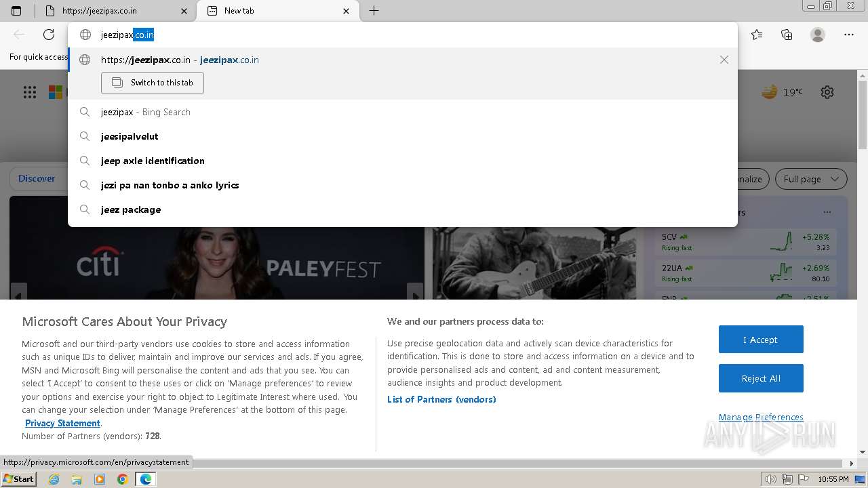
Task: Go to the previous carousel story arrow
Action: (x=19, y=292)
